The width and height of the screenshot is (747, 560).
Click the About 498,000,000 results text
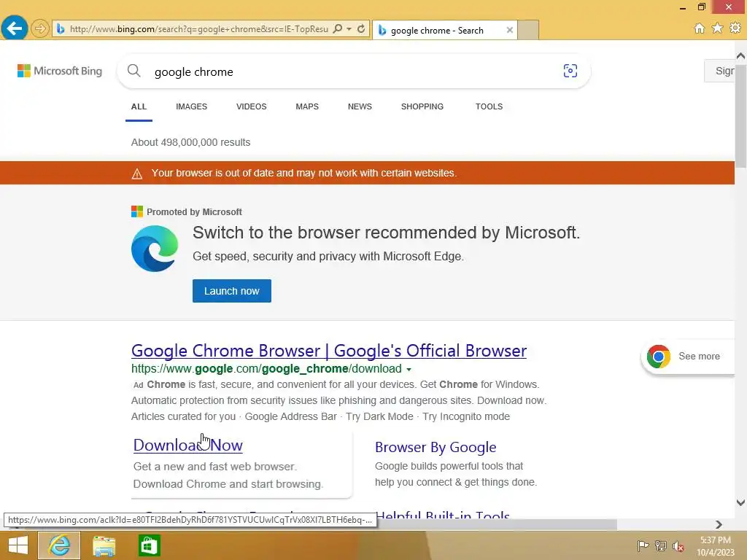(x=190, y=142)
